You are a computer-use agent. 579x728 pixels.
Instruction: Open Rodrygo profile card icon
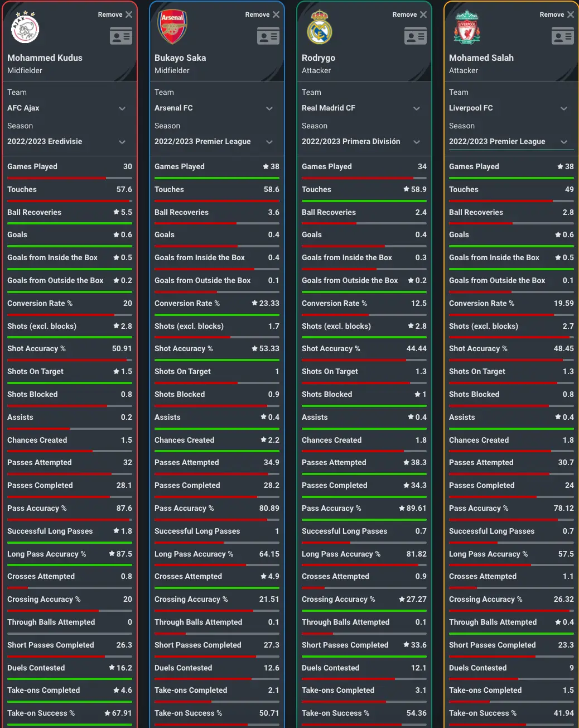click(416, 37)
